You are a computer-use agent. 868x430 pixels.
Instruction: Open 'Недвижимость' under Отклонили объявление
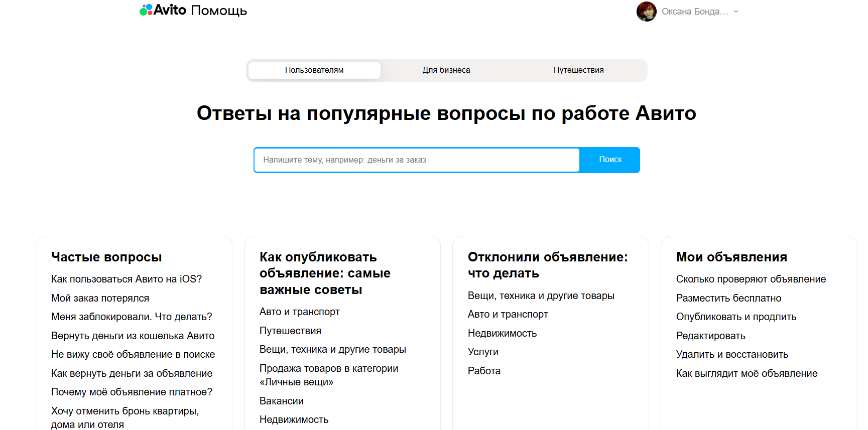point(503,333)
